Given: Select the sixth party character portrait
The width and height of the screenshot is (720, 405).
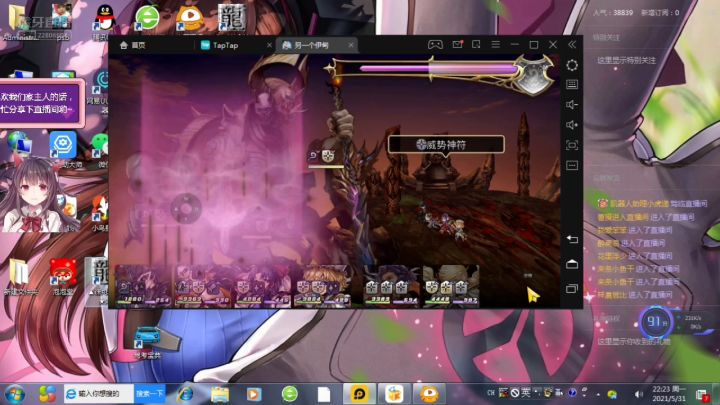Looking at the screenshot, I should click(x=451, y=285).
